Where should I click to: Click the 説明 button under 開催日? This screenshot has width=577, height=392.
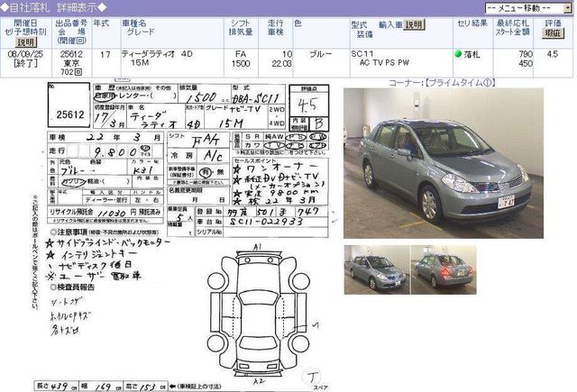tap(26, 42)
